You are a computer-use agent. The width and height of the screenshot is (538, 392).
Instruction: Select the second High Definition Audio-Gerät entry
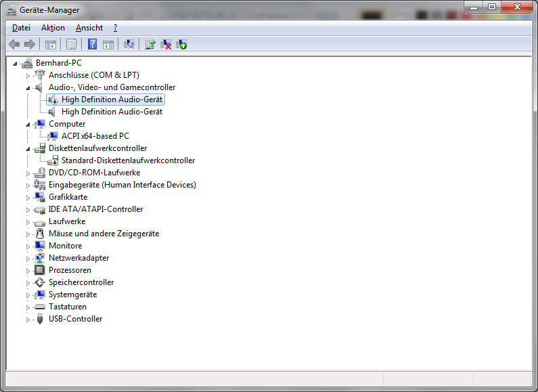112,112
